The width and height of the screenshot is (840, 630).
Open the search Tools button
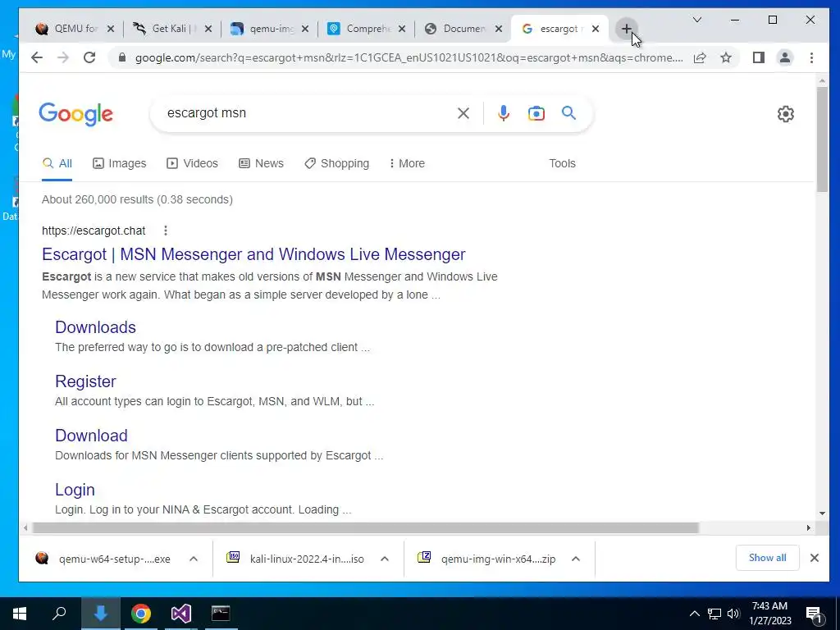[562, 163]
